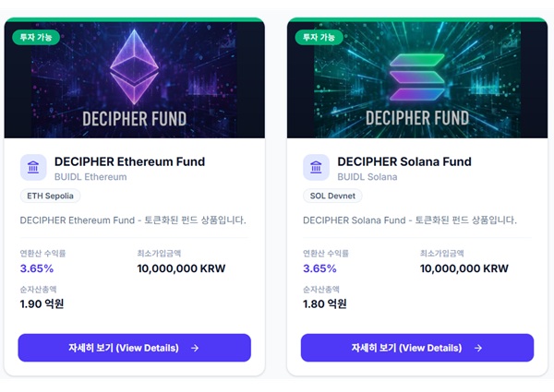The image size is (554, 392).
Task: Click the bank icon beside DECIPHER Solana Fund
Action: coord(317,168)
